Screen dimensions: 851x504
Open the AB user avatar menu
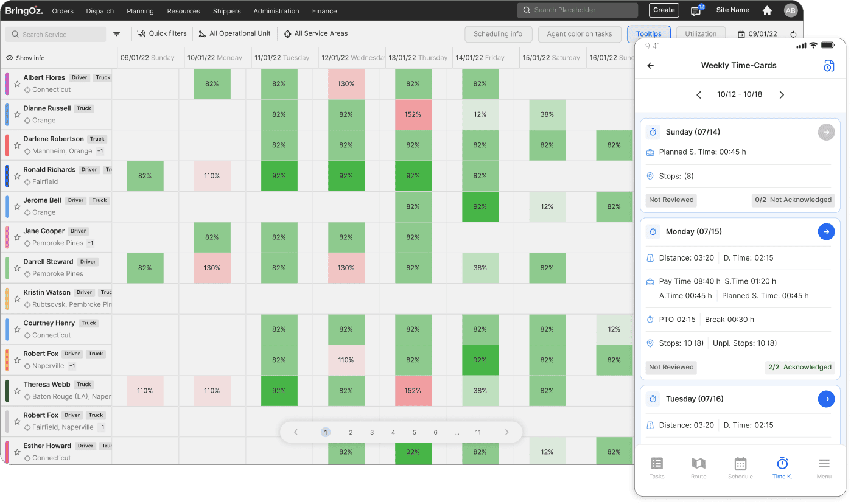pos(790,10)
